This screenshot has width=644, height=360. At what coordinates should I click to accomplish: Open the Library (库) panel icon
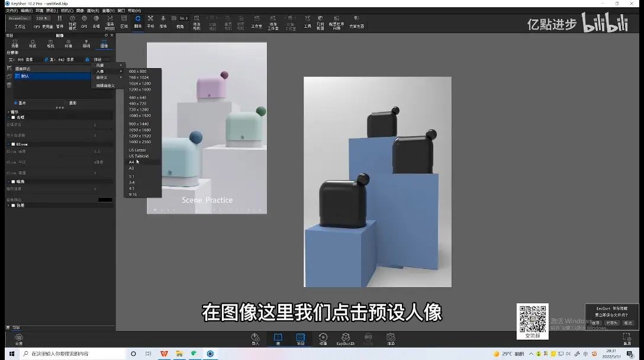pyautogui.click(x=278, y=339)
